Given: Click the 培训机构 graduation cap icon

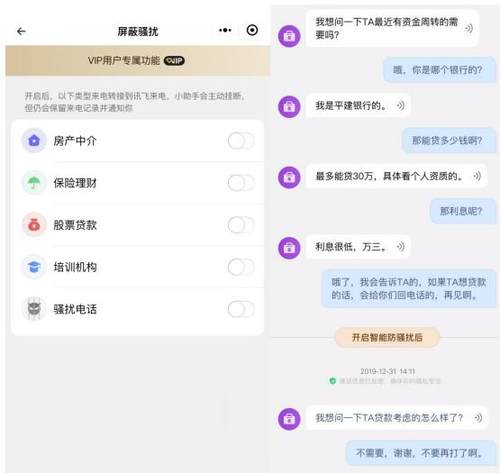Looking at the screenshot, I should [x=34, y=267].
